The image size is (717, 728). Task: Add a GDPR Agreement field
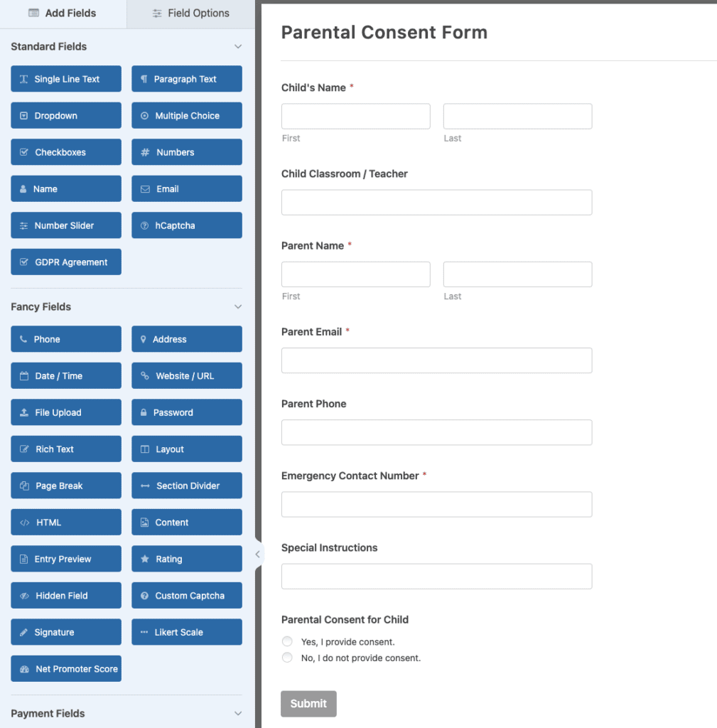coord(65,262)
